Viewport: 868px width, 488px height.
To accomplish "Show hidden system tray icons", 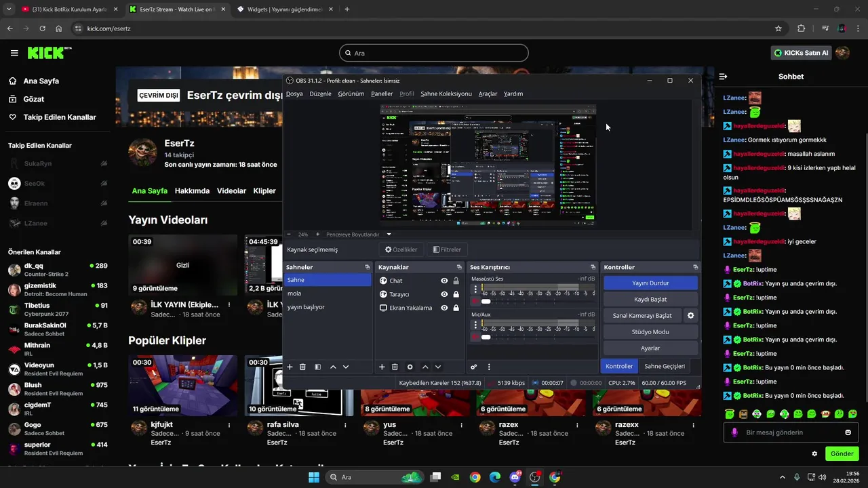I will [783, 477].
